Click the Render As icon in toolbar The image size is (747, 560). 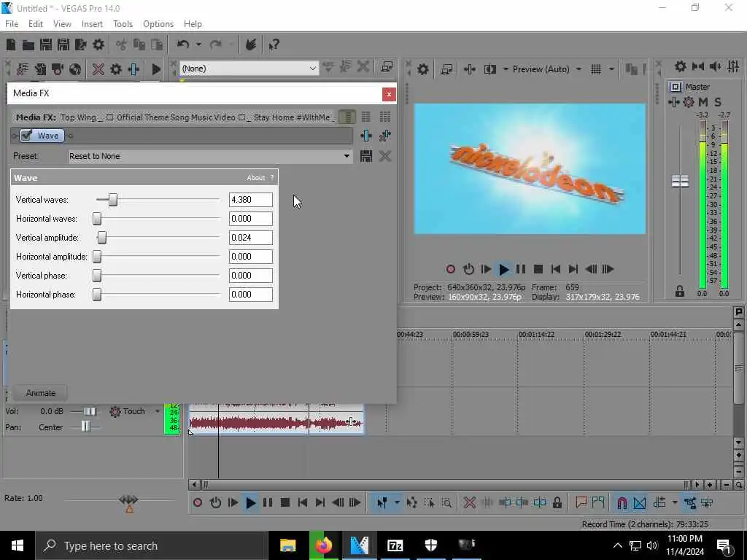click(x=80, y=44)
